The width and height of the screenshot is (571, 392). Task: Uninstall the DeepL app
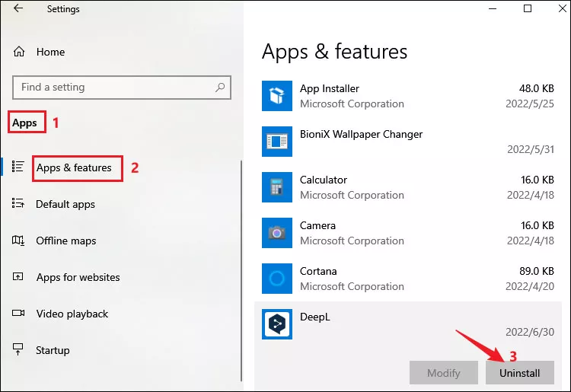[520, 373]
